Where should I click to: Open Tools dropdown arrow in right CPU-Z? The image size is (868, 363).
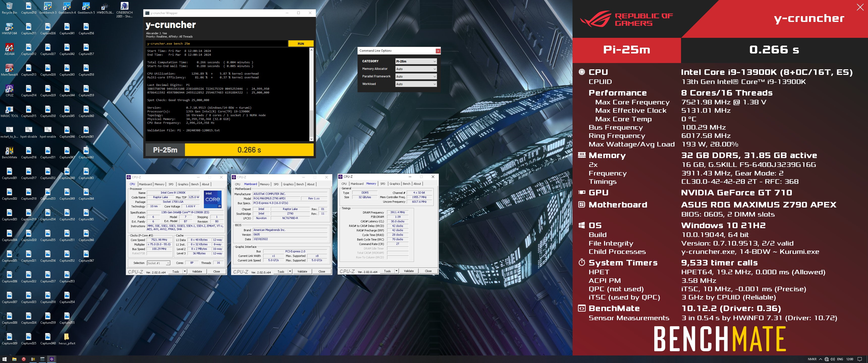pyautogui.click(x=396, y=271)
